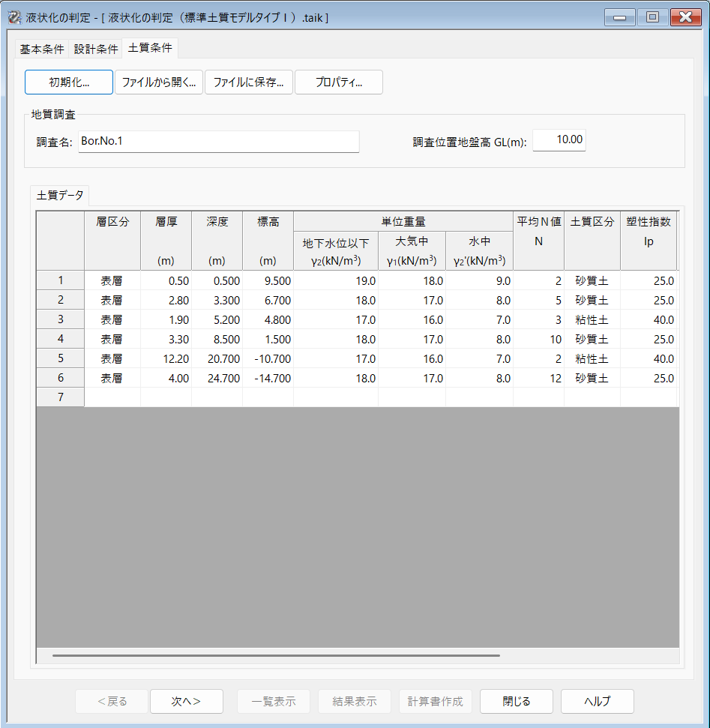The image size is (710, 728).
Task: Click the ファイルに保存... button
Action: 248,82
